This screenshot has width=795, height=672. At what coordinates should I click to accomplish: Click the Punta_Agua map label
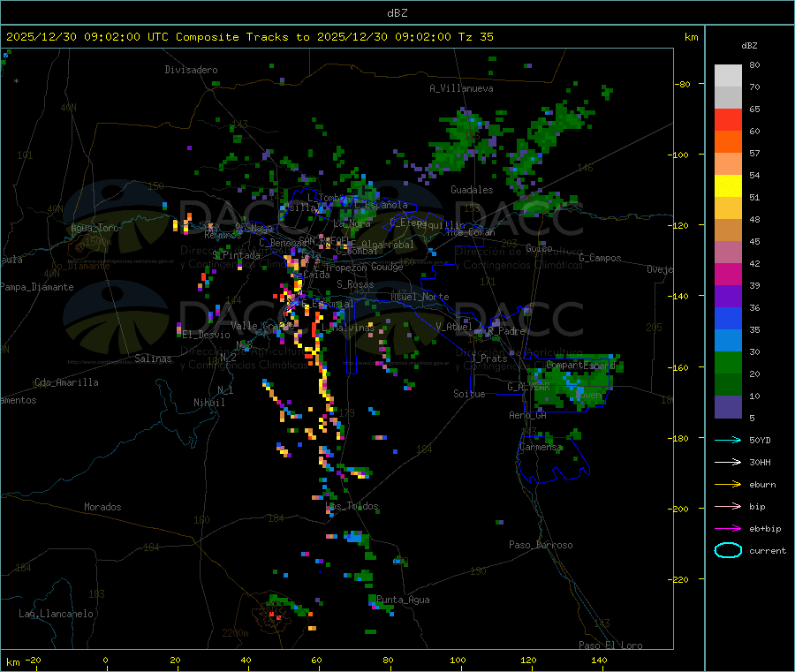tap(403, 600)
